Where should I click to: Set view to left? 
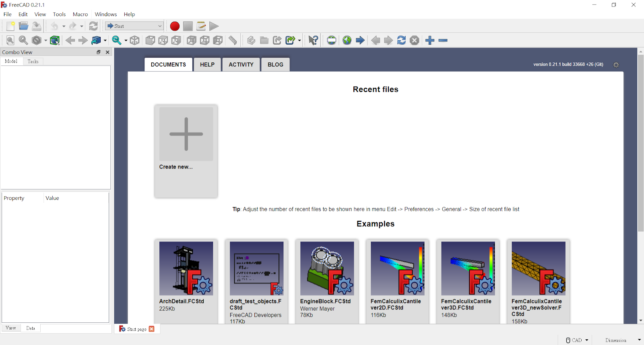[x=218, y=40]
